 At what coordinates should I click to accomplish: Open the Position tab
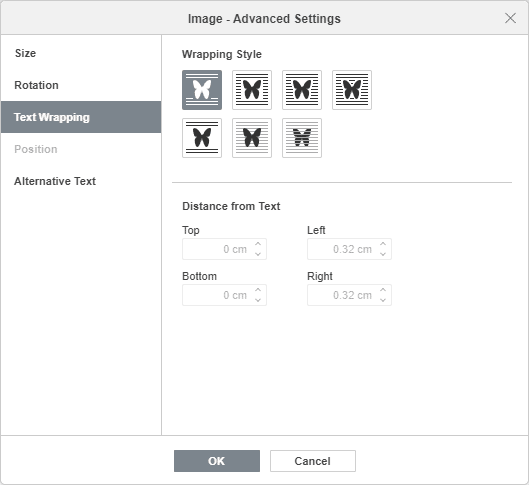[81, 149]
